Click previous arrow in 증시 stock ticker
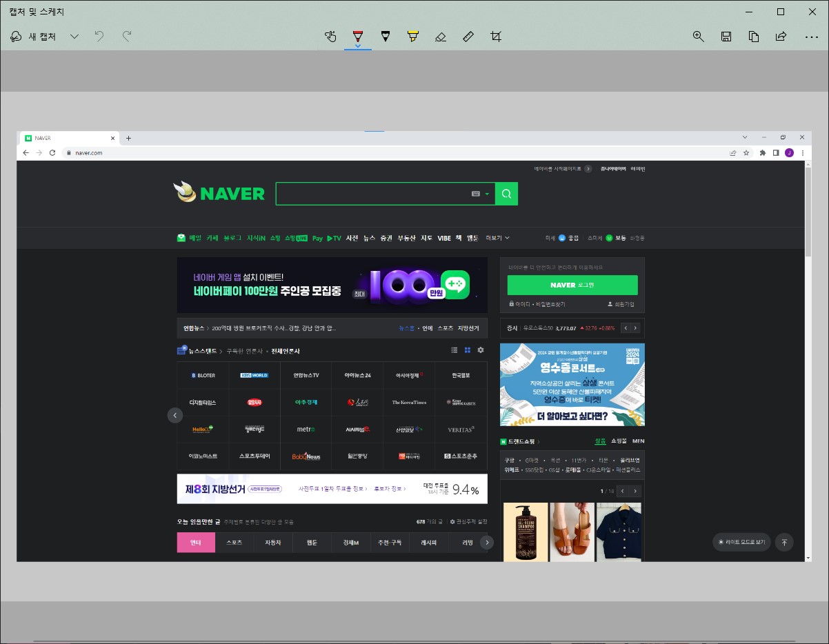Screen dimensions: 829x644 626,328
